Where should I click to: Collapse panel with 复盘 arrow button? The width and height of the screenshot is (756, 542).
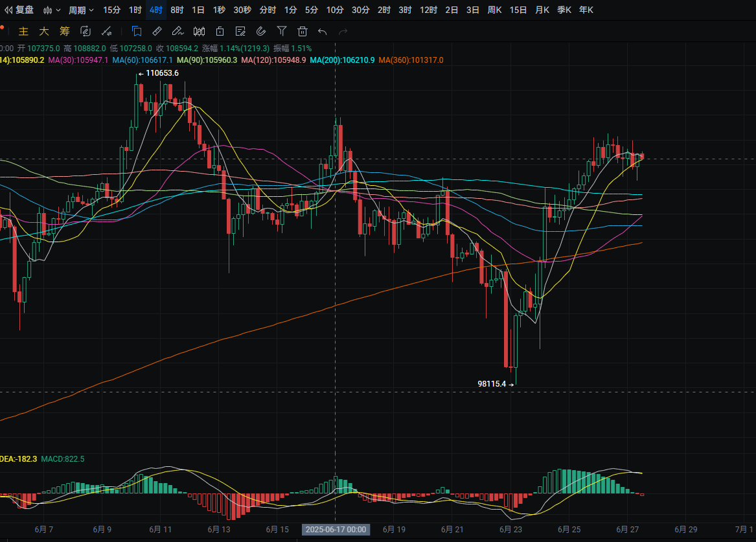tap(19, 10)
